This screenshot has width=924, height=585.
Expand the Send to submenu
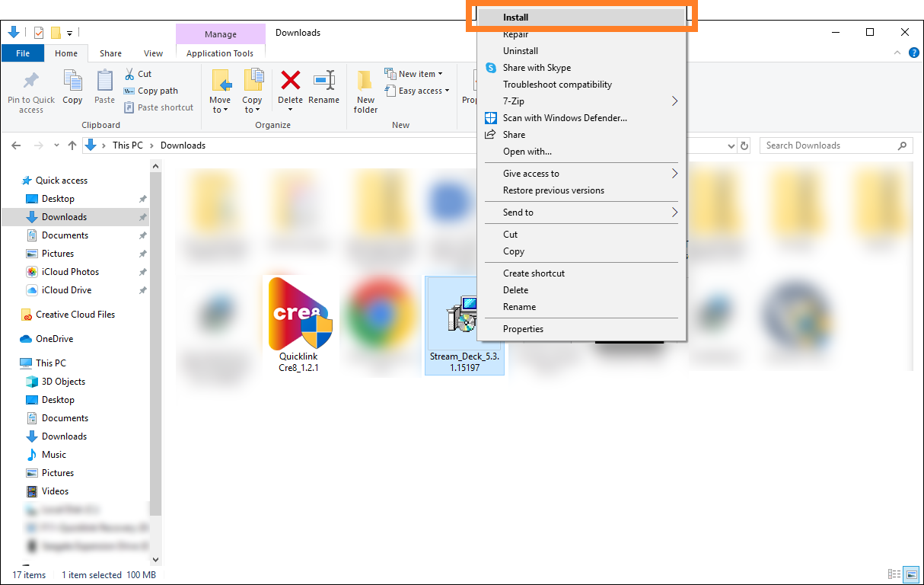(x=581, y=212)
